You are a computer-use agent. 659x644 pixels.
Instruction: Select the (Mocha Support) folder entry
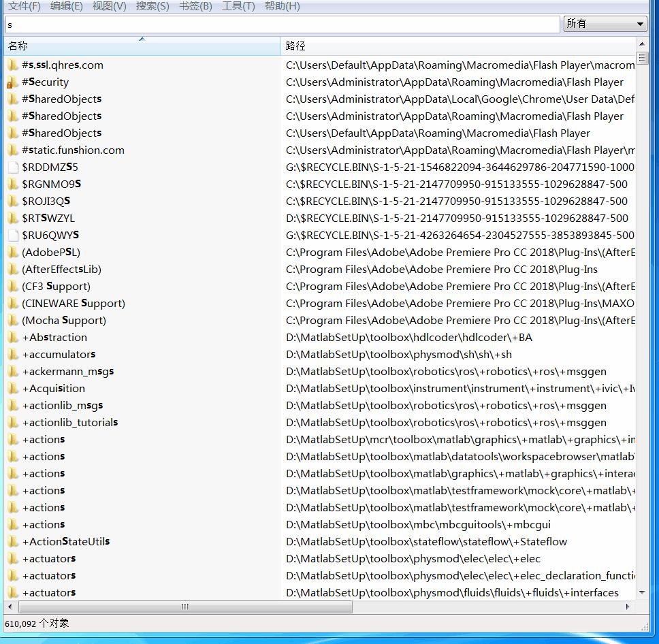pyautogui.click(x=64, y=321)
